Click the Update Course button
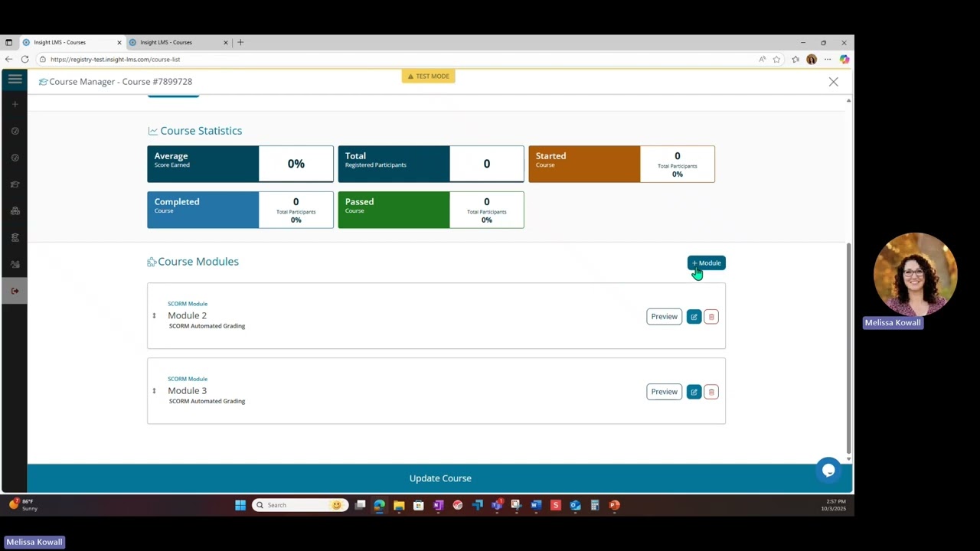 440,478
